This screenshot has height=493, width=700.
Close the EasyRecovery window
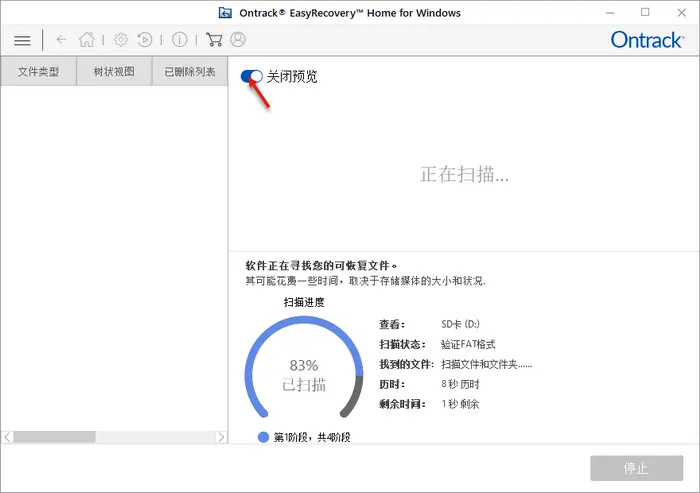click(x=682, y=13)
